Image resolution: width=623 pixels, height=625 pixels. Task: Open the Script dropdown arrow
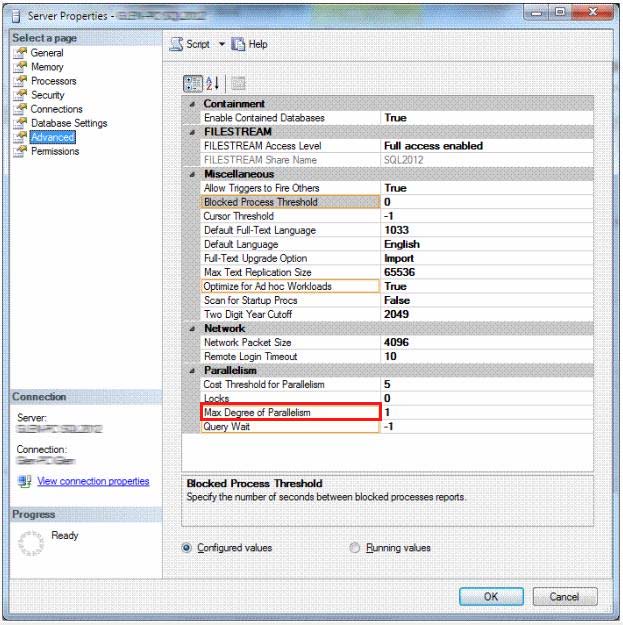pos(222,44)
